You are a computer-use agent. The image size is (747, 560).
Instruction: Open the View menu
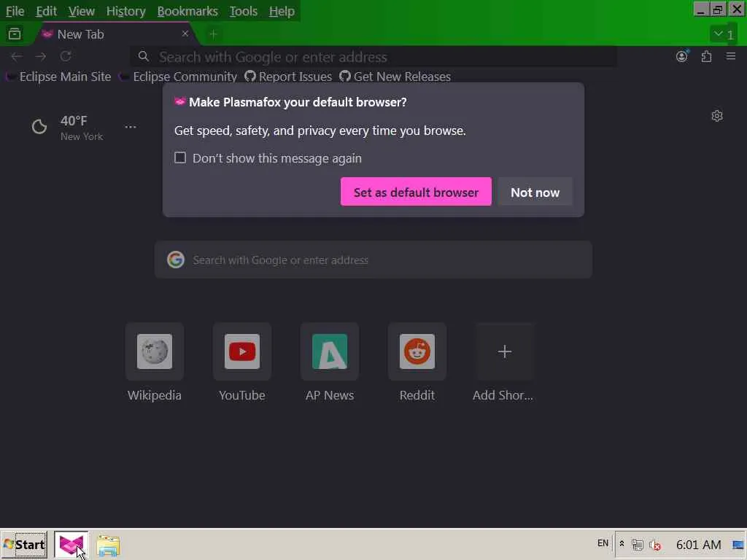(81, 12)
